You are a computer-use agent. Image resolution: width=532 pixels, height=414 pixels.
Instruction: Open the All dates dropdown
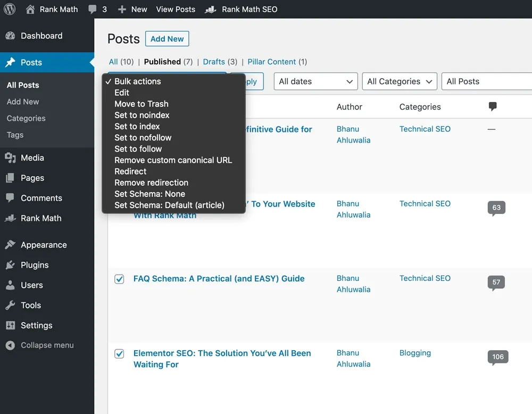(315, 81)
